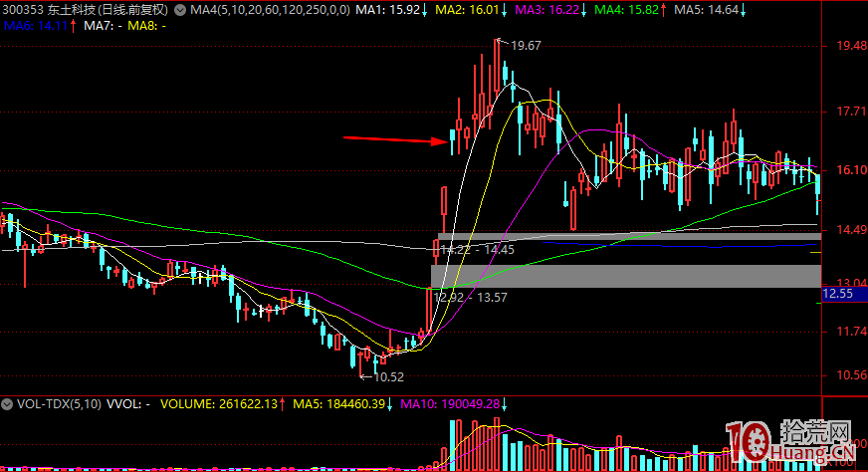Open the dropdown icon beside the stock title

click(x=180, y=10)
